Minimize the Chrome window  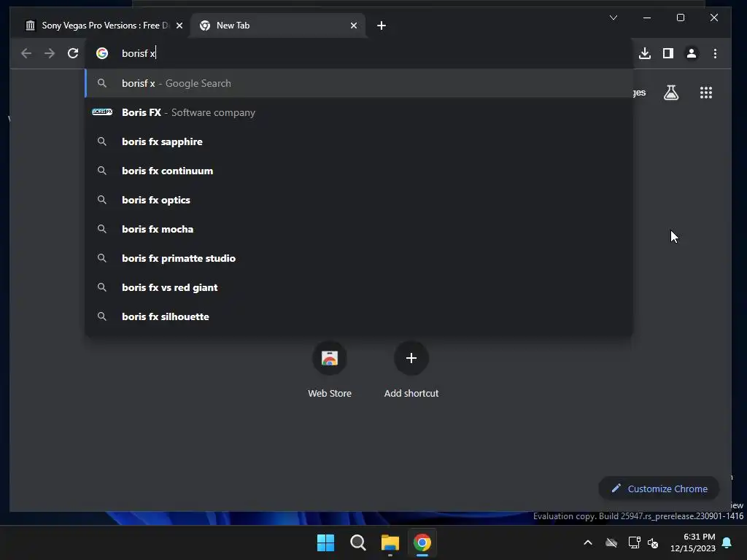(x=646, y=17)
